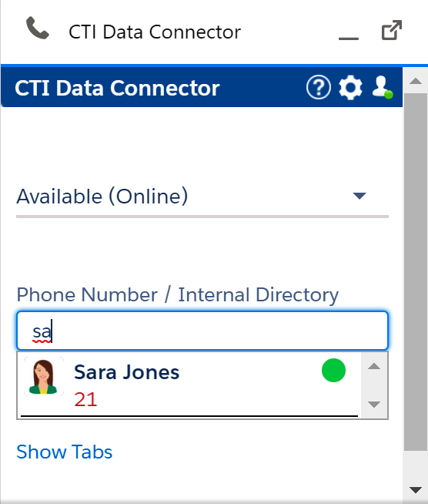This screenshot has height=504, width=428.
Task: Click the main panel scrollbar thumb
Action: pyautogui.click(x=416, y=272)
